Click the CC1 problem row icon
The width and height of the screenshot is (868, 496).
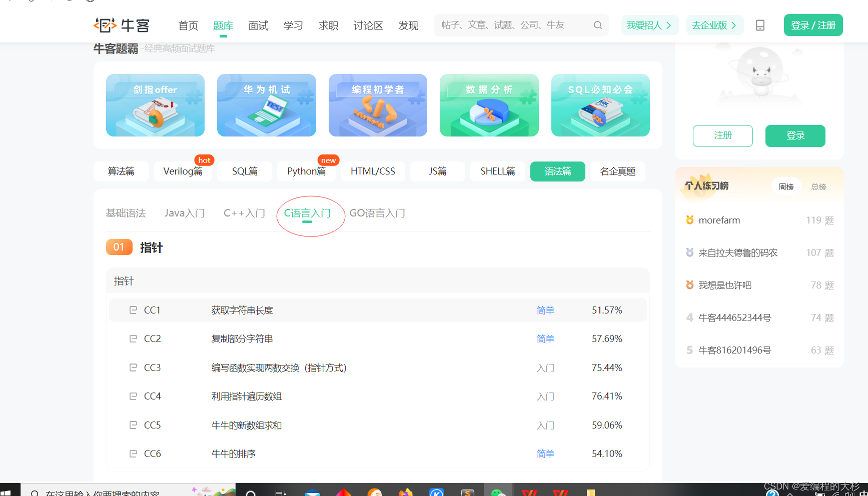click(x=133, y=310)
